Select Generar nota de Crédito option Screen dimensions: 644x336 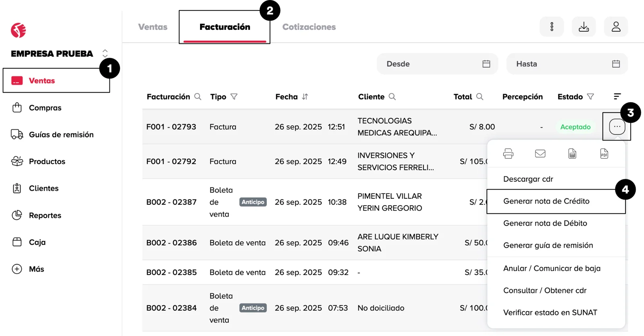546,201
